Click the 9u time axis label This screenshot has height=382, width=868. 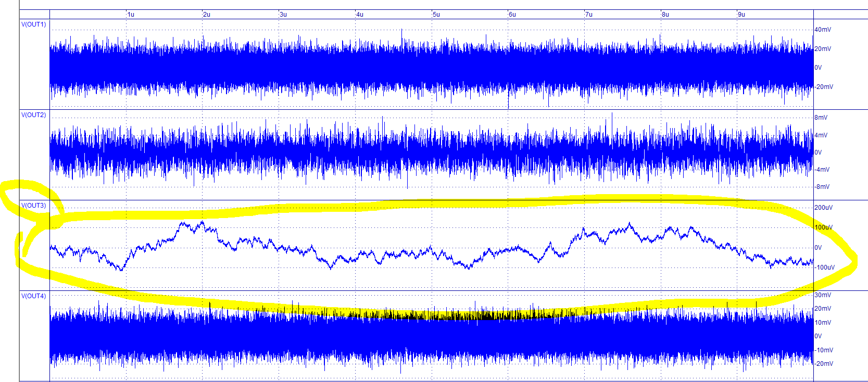[x=741, y=15]
